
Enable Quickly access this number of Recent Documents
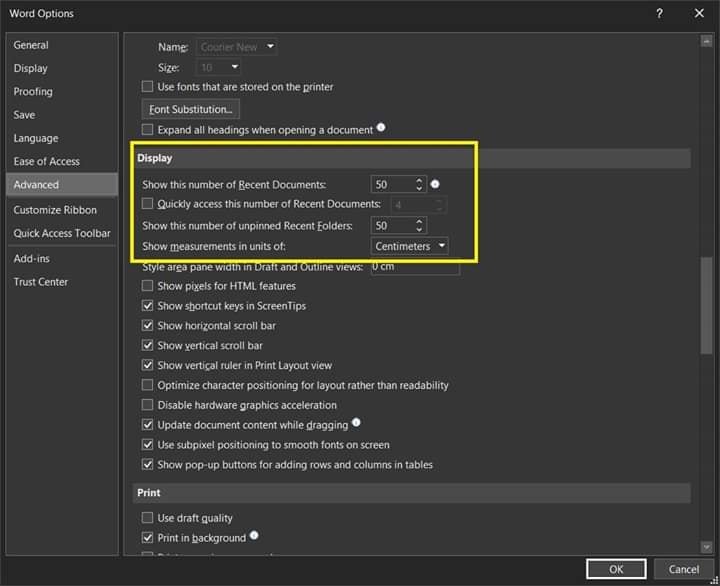tap(147, 203)
